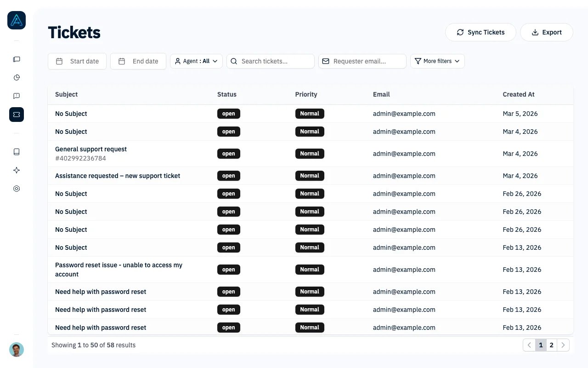Open the No Subject ticket from Mar 5, 2026
588x368 pixels.
point(71,114)
